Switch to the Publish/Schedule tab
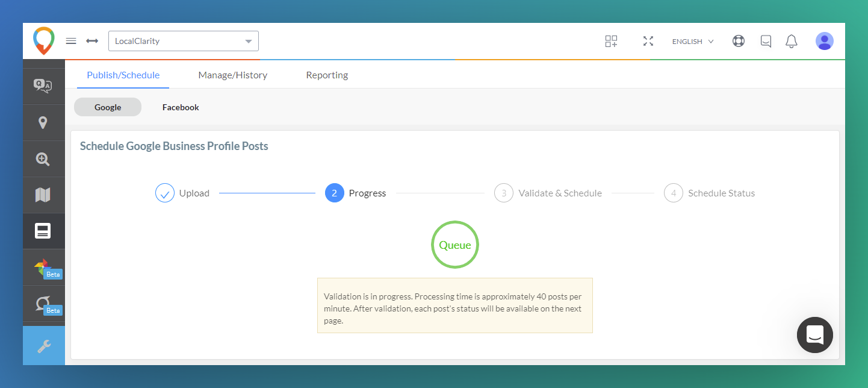 click(123, 75)
